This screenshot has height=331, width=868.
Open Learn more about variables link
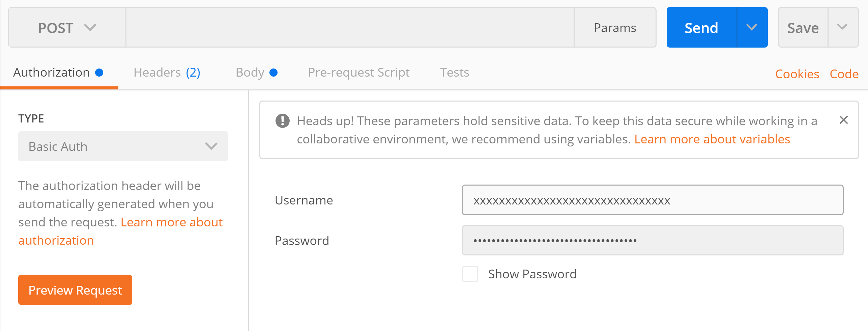click(x=712, y=139)
